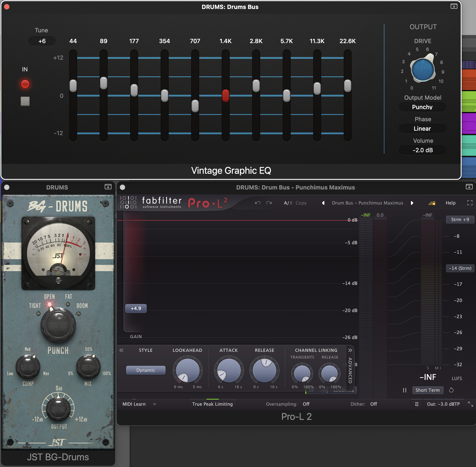Select the FAT punch mode LED
The image size is (476, 467).
pyautogui.click(x=68, y=304)
